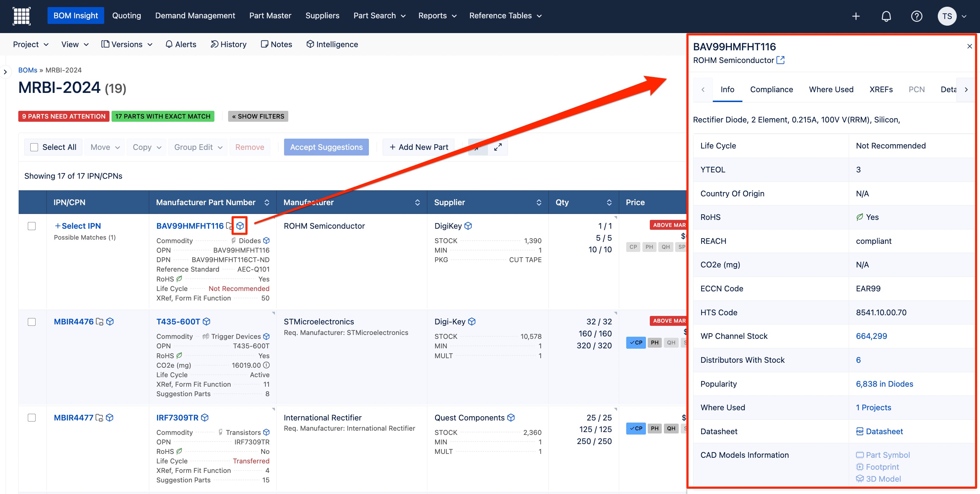Toggle CP price chip in BAV99HMFHT116 row
980x494 pixels.
click(633, 247)
